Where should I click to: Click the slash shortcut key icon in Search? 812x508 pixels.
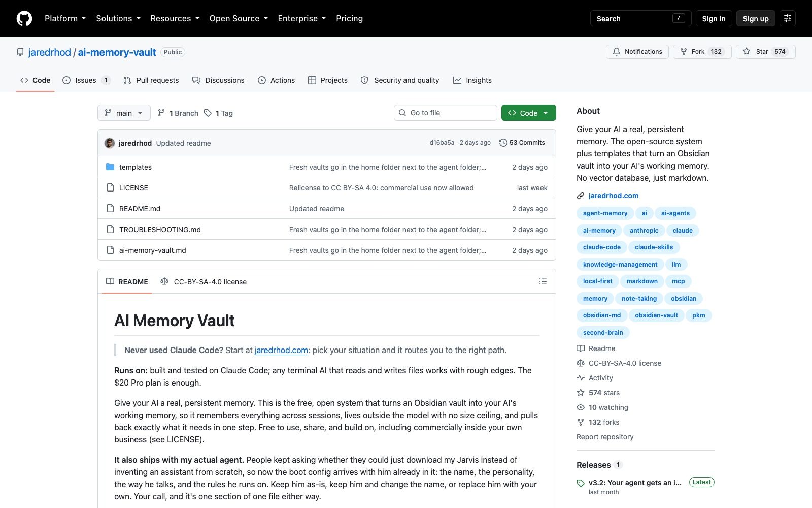679,18
